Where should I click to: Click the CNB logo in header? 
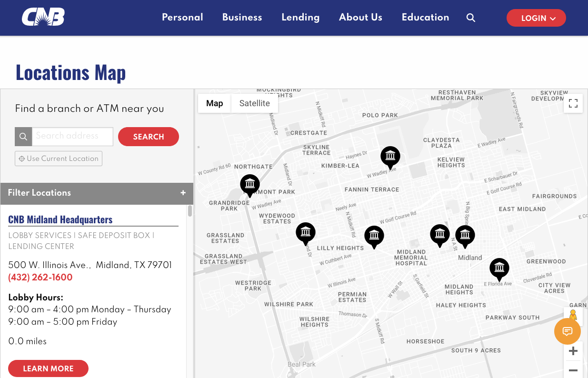(43, 17)
